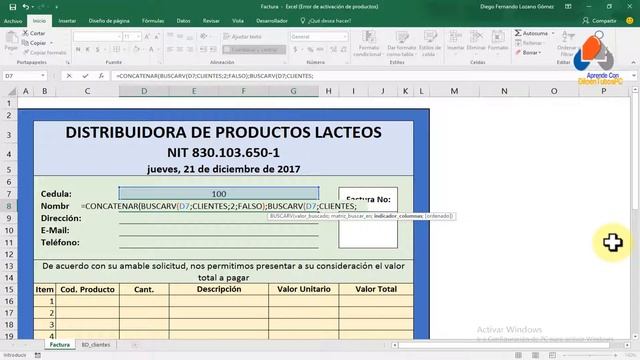Click the Undo arrow icon
The height and width of the screenshot is (360, 640).
(x=26, y=7)
